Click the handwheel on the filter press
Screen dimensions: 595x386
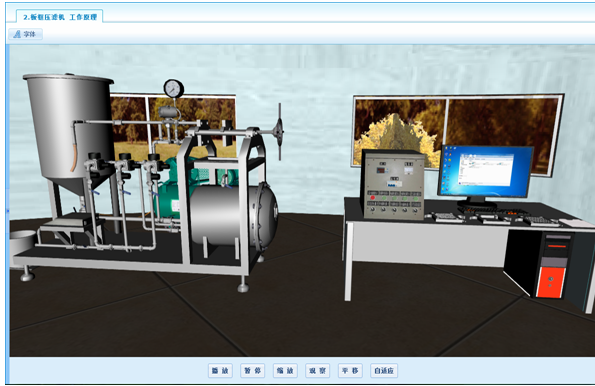[279, 132]
